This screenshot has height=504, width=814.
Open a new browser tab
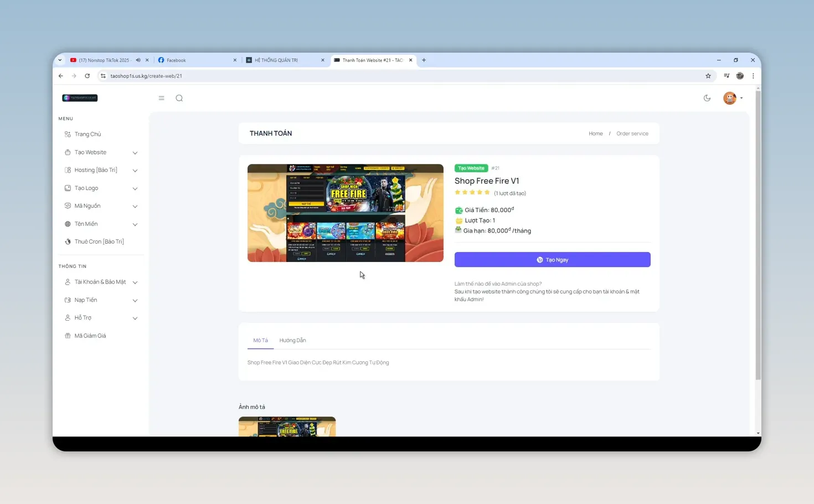pos(424,60)
